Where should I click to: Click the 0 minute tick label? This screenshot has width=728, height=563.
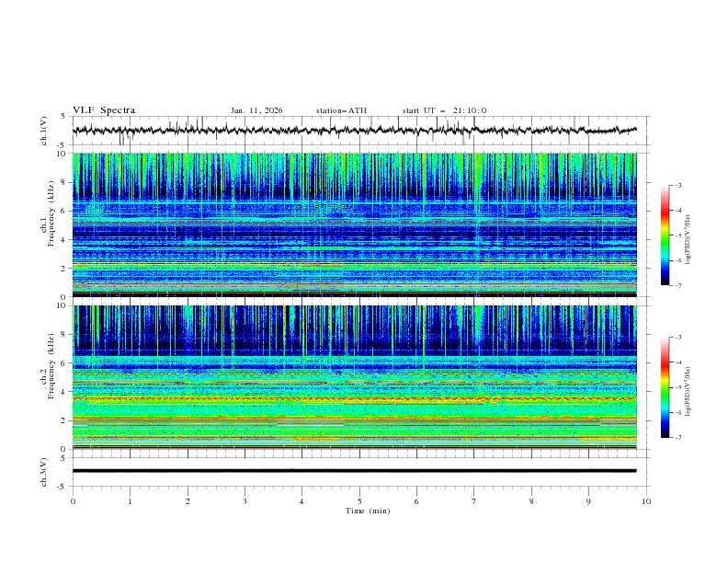[x=73, y=500]
